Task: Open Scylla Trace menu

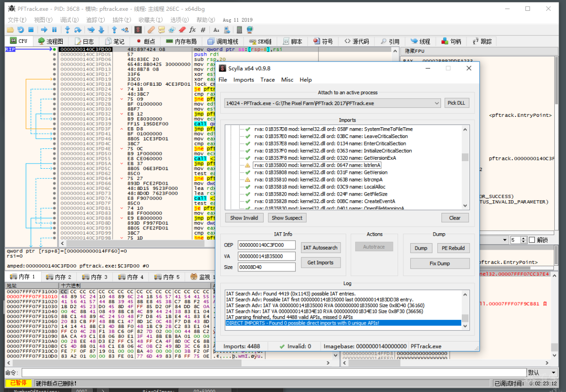Action: pyautogui.click(x=267, y=80)
